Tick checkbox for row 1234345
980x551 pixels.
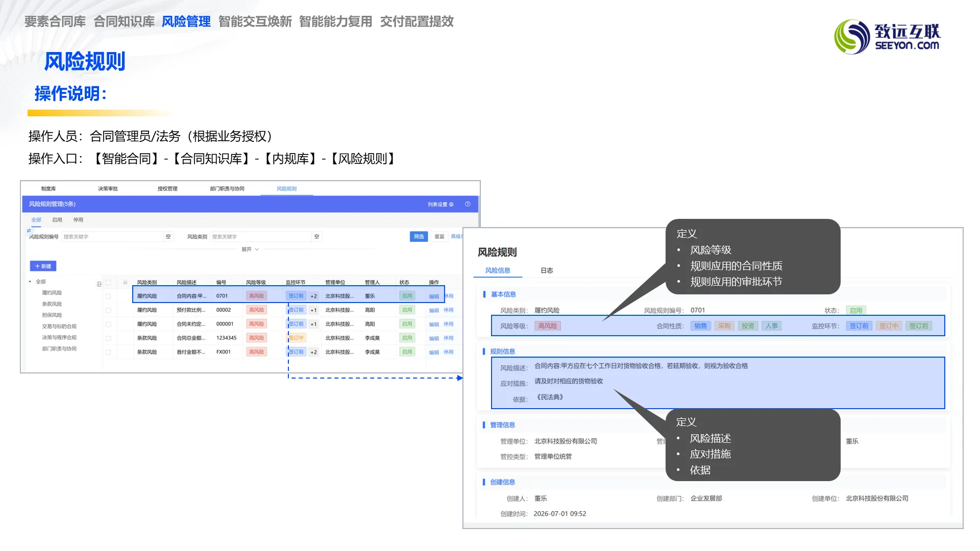click(108, 338)
